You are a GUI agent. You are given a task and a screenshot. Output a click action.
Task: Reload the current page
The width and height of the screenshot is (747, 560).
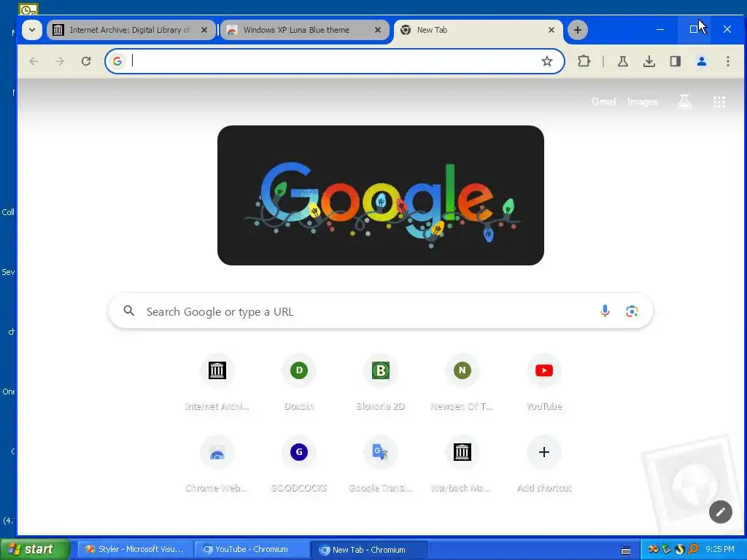click(86, 61)
